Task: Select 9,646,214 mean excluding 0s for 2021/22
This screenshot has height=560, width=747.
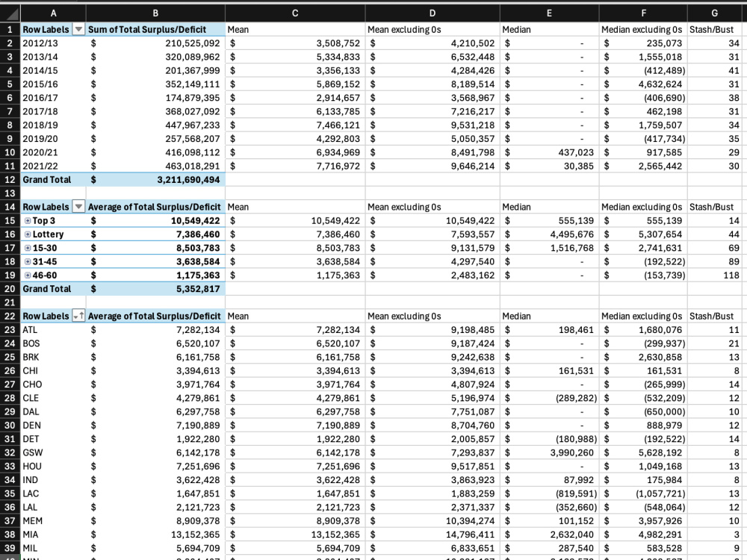Action: [x=432, y=166]
